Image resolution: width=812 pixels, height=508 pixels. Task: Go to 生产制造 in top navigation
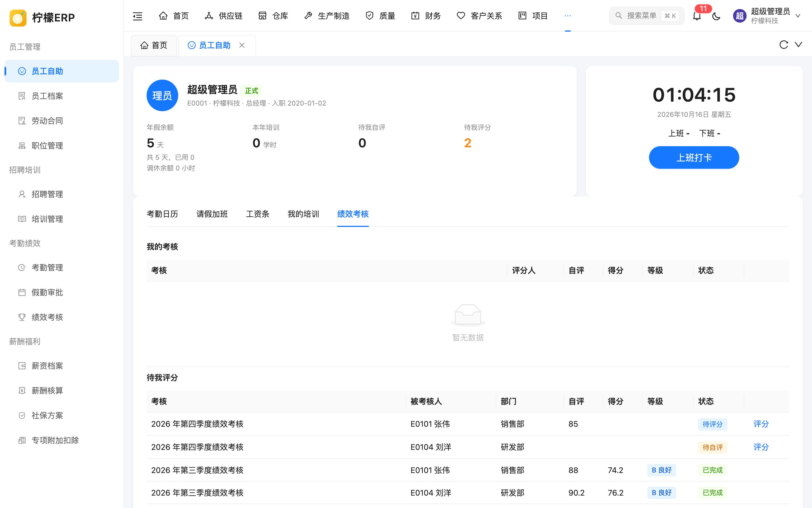pos(327,16)
